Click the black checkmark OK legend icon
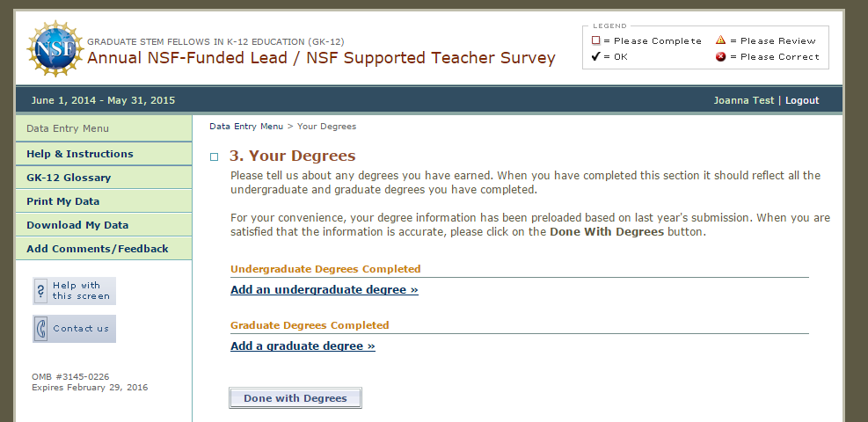The height and width of the screenshot is (422, 868). [x=595, y=57]
